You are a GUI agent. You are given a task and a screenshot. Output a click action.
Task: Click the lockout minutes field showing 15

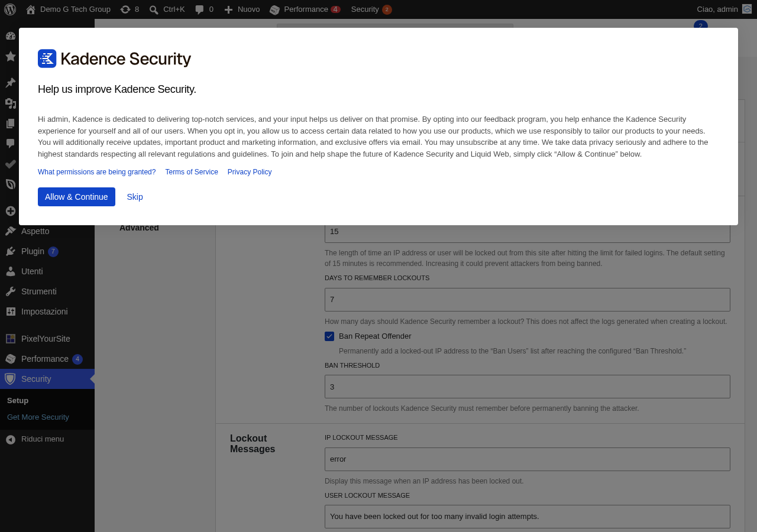tap(528, 233)
